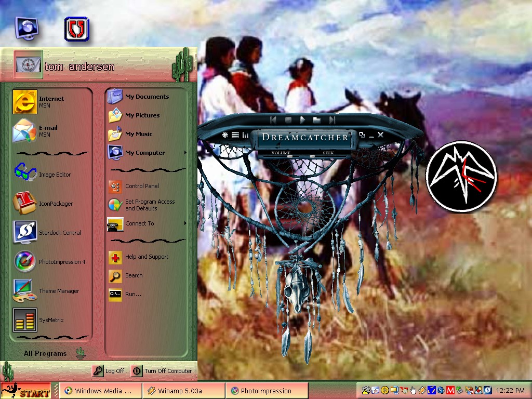Image resolution: width=532 pixels, height=399 pixels.
Task: Toggle Winamp window mode via double-box icon
Action: (362, 135)
